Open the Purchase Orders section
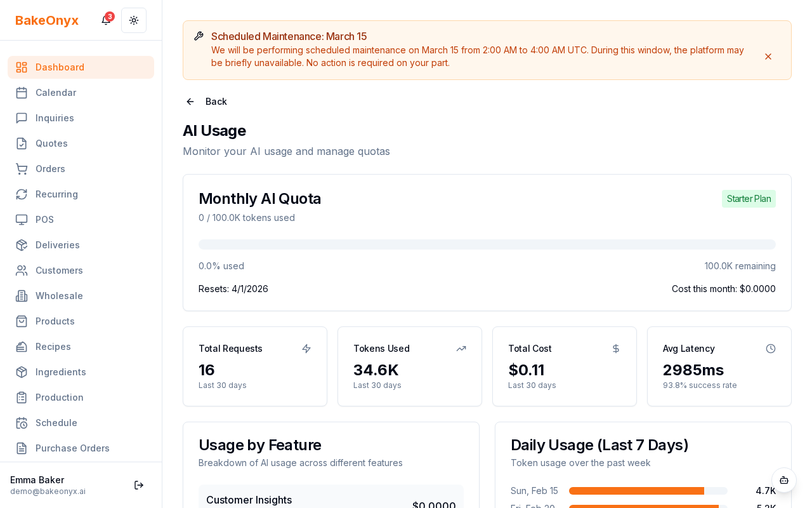Viewport: 812px width, 508px height. [x=72, y=448]
